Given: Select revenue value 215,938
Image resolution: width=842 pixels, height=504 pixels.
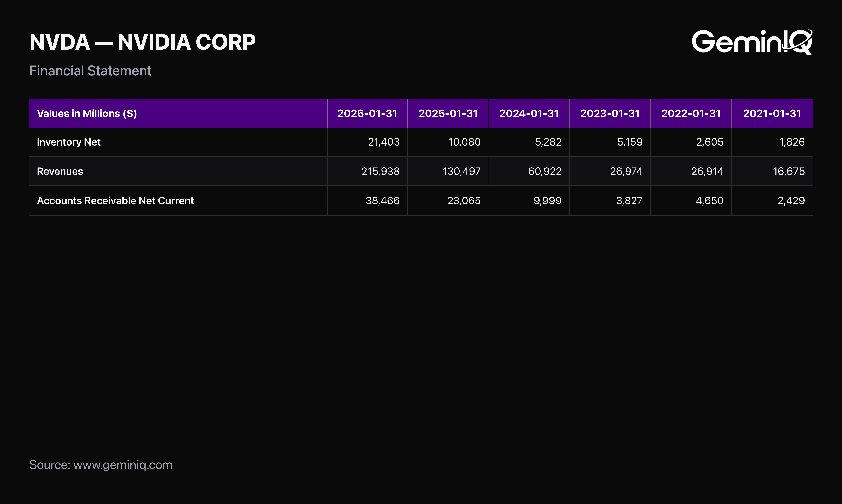Looking at the screenshot, I should 380,171.
